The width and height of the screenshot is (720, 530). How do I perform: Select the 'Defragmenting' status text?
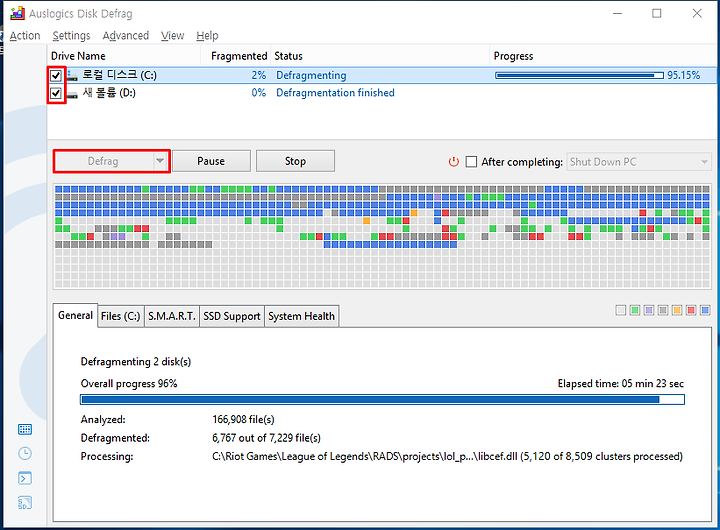[x=311, y=75]
